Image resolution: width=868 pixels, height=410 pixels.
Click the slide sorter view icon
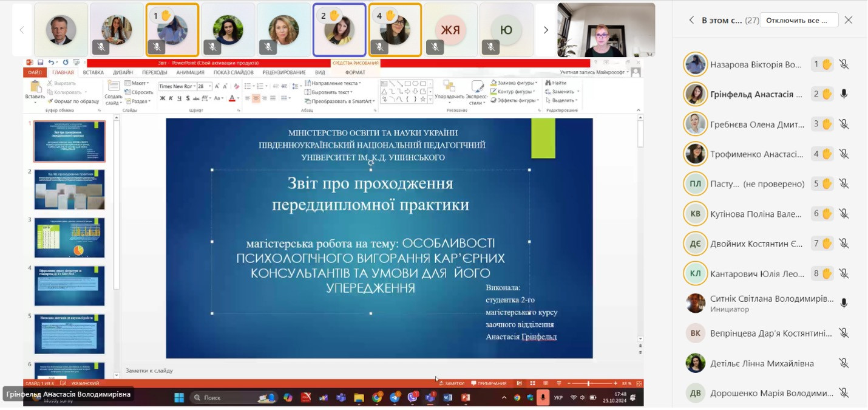click(x=532, y=383)
